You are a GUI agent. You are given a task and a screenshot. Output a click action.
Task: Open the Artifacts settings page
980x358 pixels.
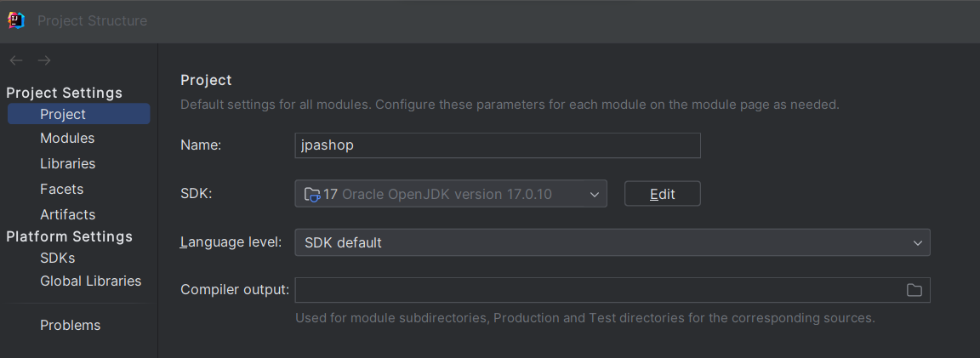pos(67,214)
